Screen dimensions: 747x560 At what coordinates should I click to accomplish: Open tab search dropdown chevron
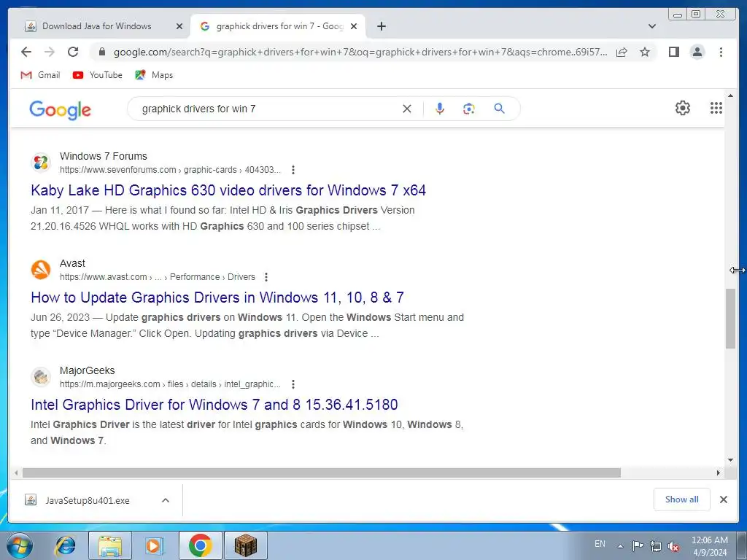pos(652,26)
